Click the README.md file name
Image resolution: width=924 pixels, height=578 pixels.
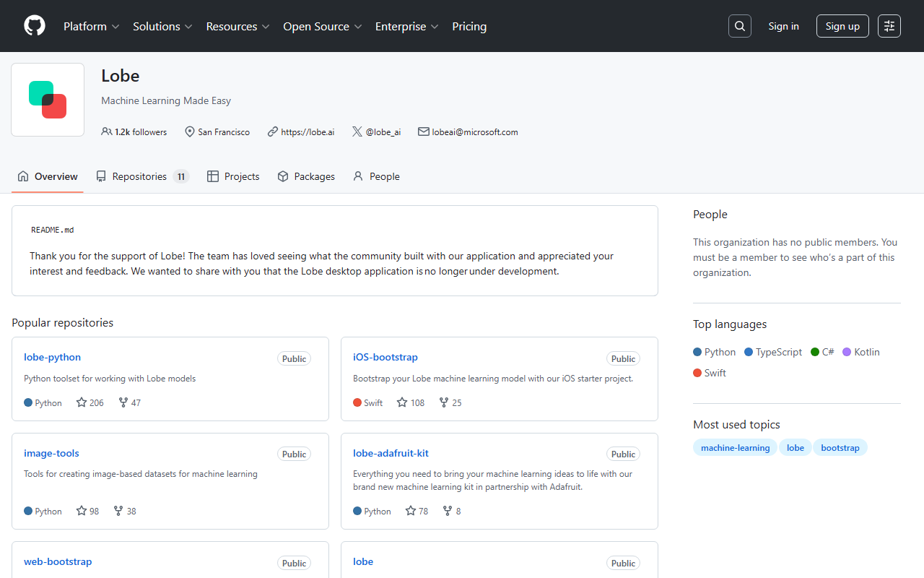click(x=52, y=230)
